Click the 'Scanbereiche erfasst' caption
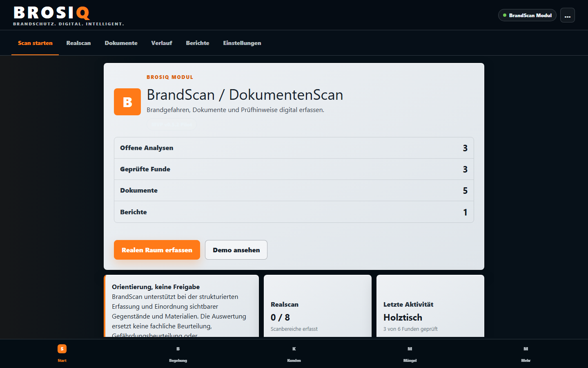The height and width of the screenshot is (368, 588). pos(294,329)
